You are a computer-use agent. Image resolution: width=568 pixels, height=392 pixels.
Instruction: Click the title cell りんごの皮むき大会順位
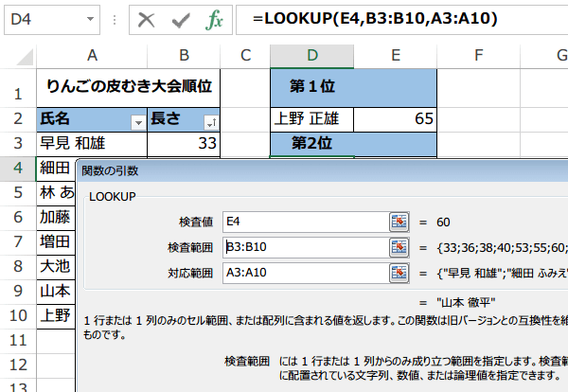click(128, 88)
